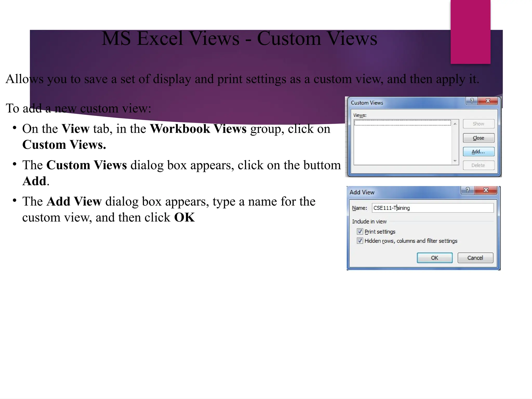Click inside the Name text field

pos(442,208)
